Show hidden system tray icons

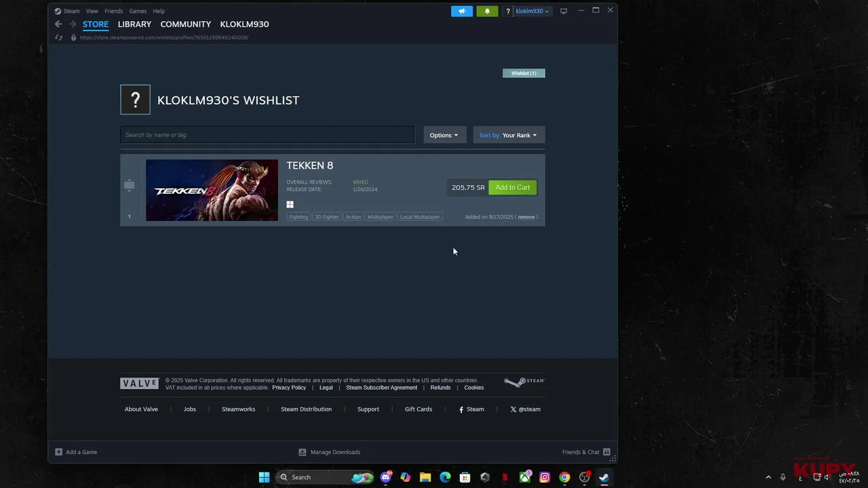point(768,477)
